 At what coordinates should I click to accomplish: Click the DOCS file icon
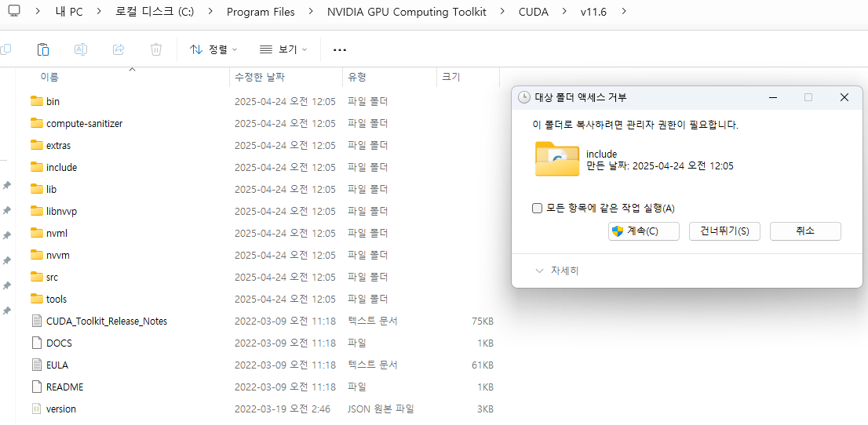tap(37, 343)
